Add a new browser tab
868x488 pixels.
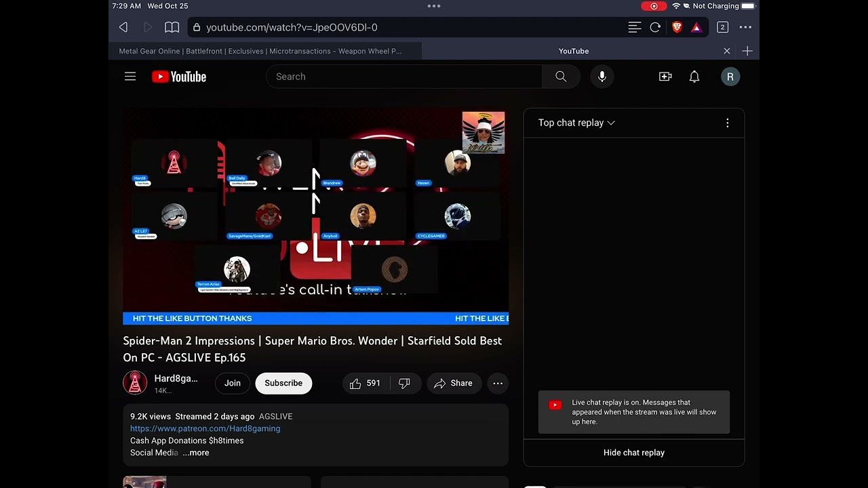747,51
